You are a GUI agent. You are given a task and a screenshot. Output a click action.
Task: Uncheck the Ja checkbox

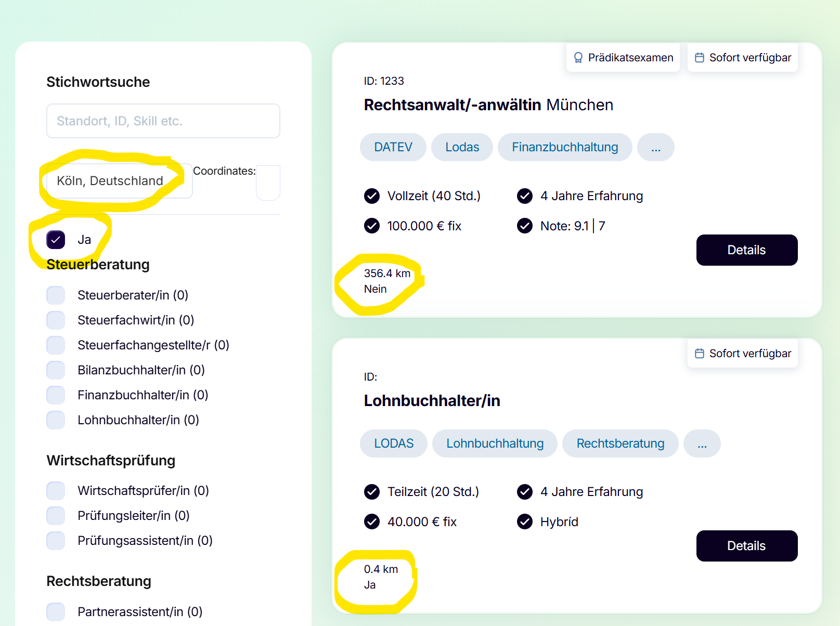(56, 240)
